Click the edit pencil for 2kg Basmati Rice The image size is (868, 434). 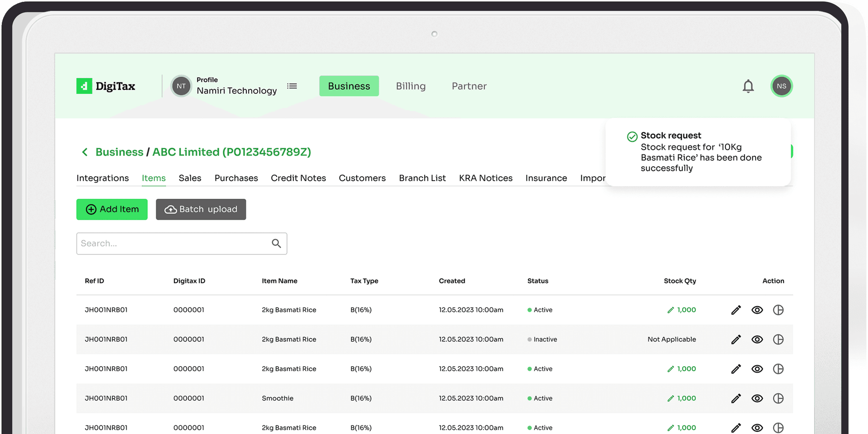[736, 310]
